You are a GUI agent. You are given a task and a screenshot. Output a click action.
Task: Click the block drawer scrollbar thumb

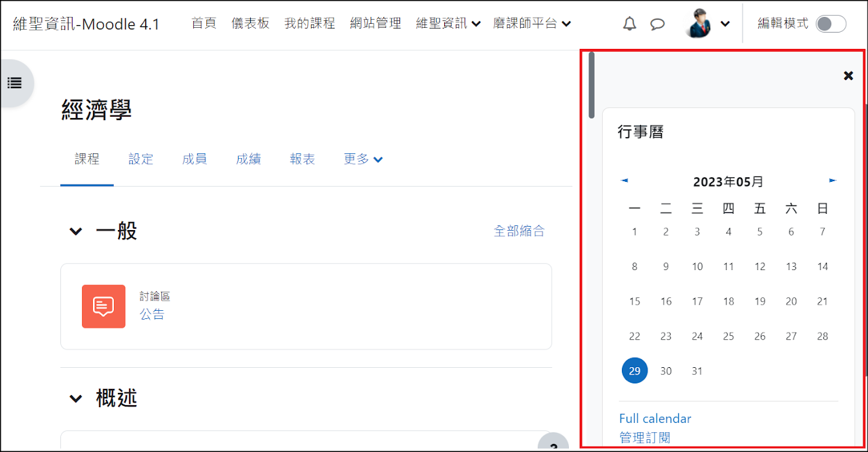pos(592,85)
